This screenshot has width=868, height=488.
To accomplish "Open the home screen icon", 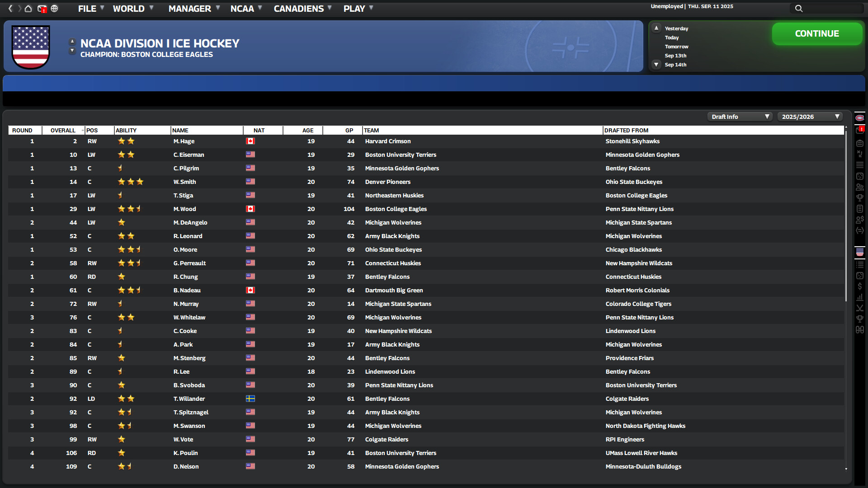I will [28, 8].
